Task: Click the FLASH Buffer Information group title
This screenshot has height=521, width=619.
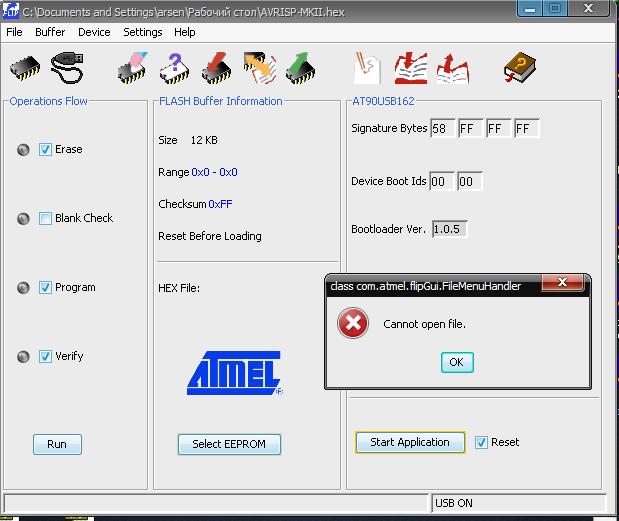Action: tap(221, 101)
